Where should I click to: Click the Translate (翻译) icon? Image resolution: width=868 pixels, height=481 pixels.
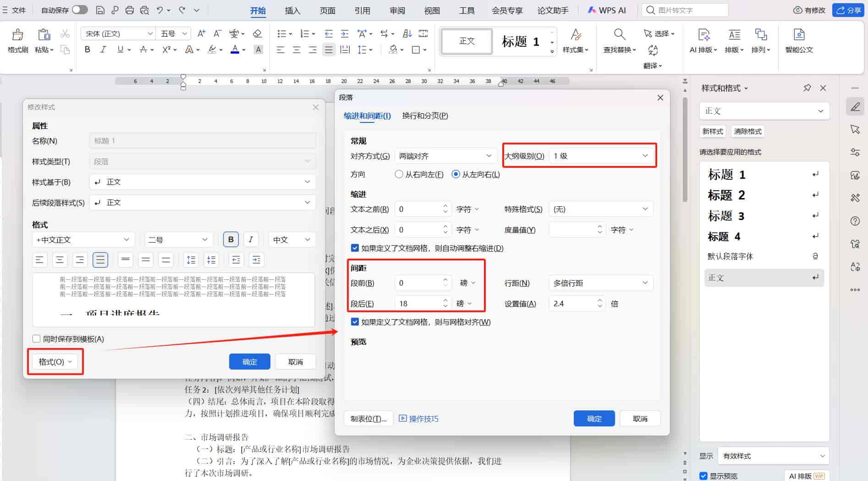coord(653,50)
